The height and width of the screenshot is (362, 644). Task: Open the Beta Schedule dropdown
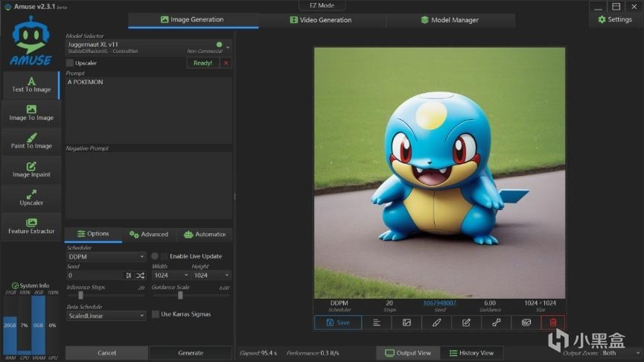(x=106, y=316)
